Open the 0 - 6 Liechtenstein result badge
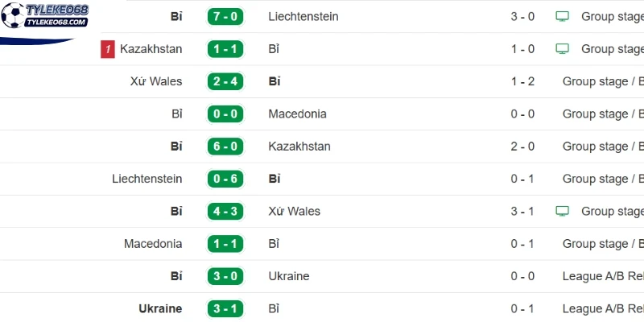644x322 pixels. (x=225, y=179)
